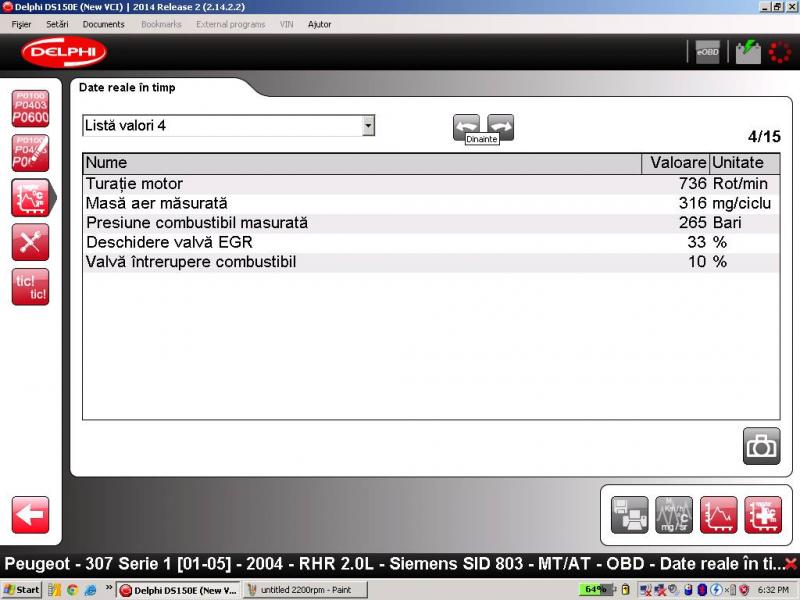Click the 6:32 PM system clock
The height and width of the screenshot is (600, 800).
(773, 590)
